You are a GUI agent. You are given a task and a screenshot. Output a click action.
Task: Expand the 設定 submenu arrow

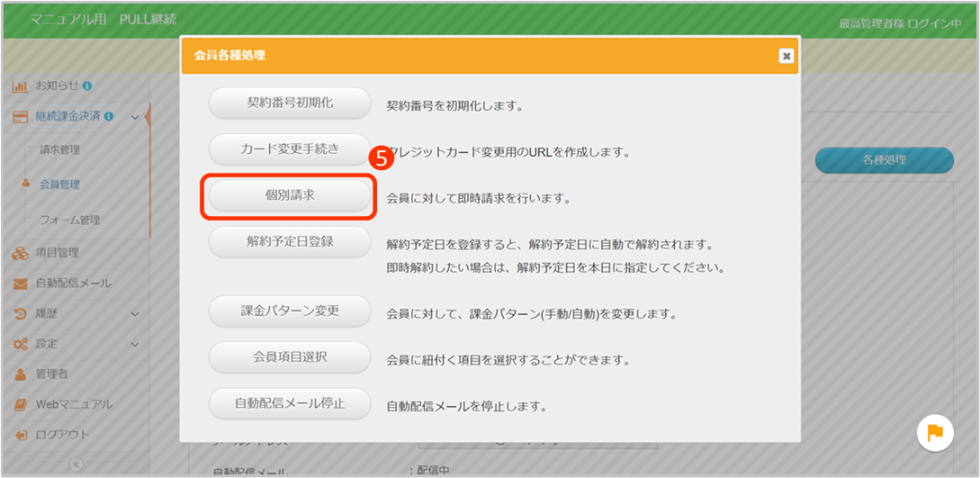click(135, 344)
